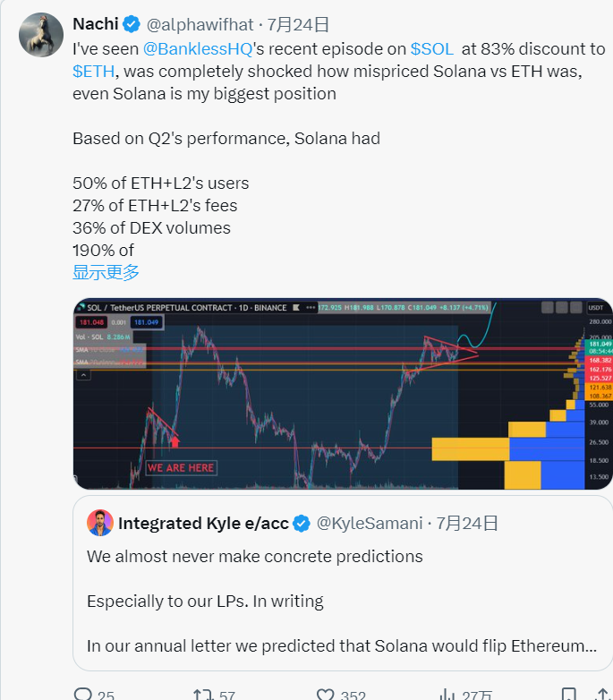This screenshot has width=613, height=700.
Task: Open Nachi's horse profile avatar
Action: 41,35
